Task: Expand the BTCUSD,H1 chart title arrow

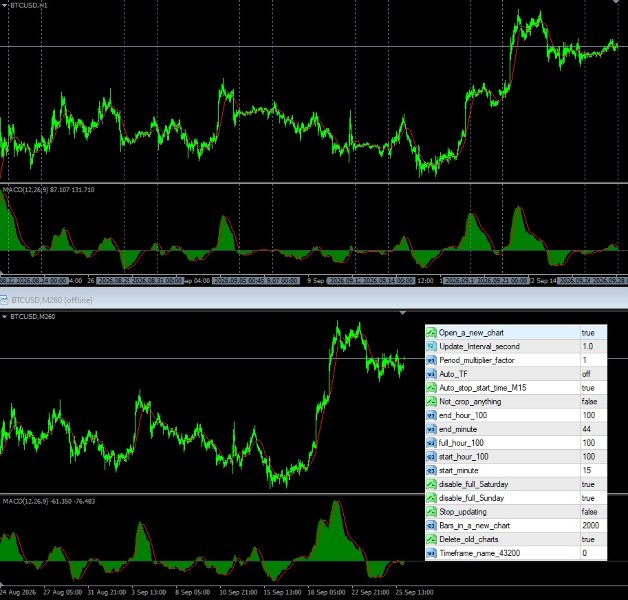Action: pos(5,6)
